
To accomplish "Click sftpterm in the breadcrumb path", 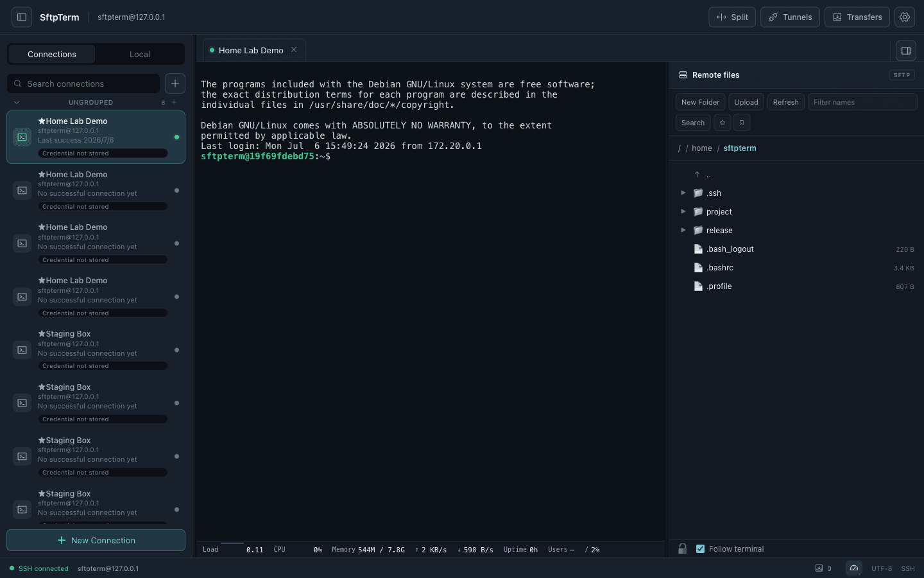I will [740, 148].
